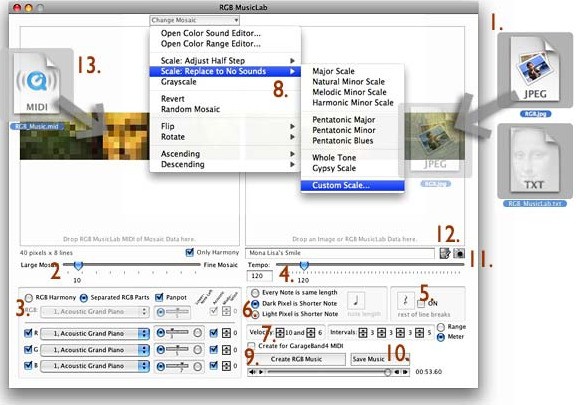Click the Tempo slider handle

point(304,265)
